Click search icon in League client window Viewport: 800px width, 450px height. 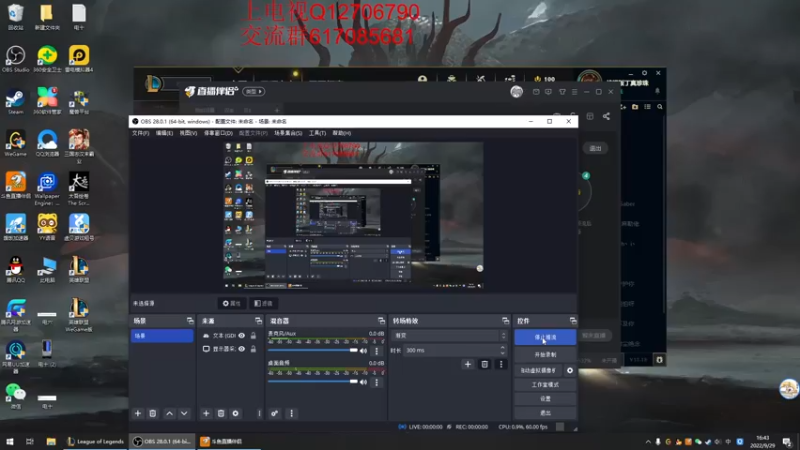(x=660, y=107)
